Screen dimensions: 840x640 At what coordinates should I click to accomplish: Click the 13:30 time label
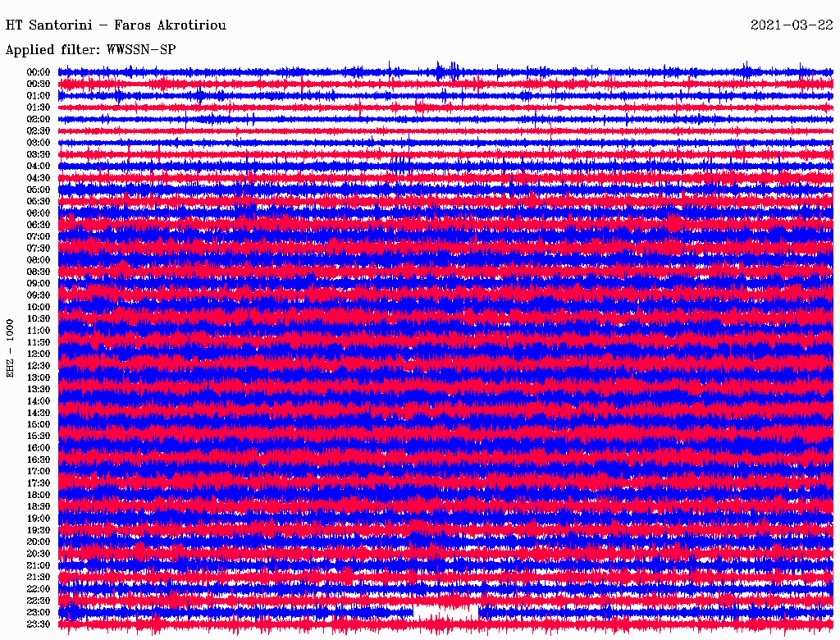(39, 390)
